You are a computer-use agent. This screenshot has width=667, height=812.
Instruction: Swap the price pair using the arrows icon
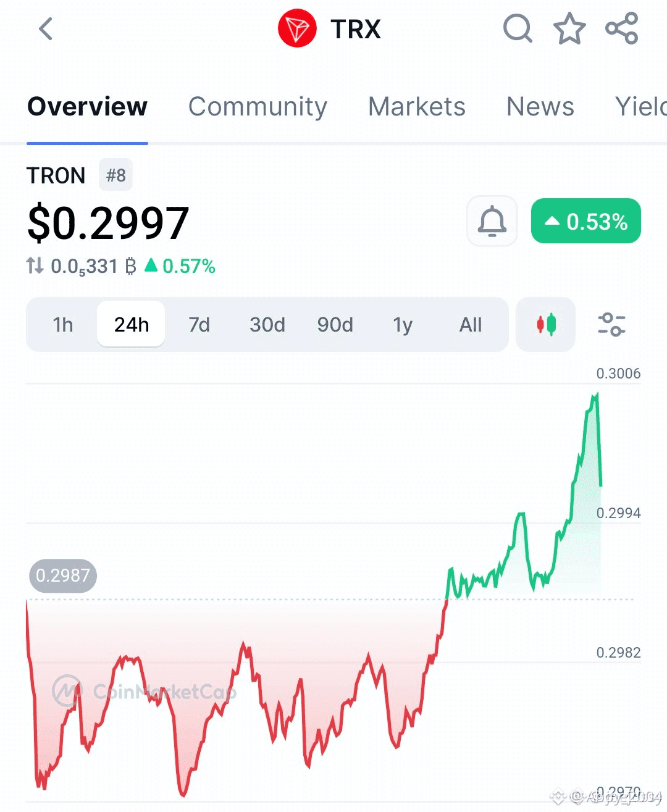(35, 266)
